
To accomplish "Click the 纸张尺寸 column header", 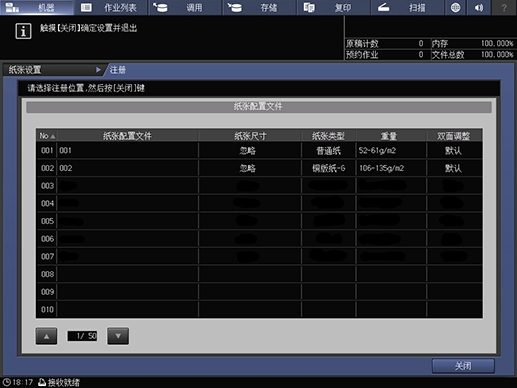I will point(250,136).
